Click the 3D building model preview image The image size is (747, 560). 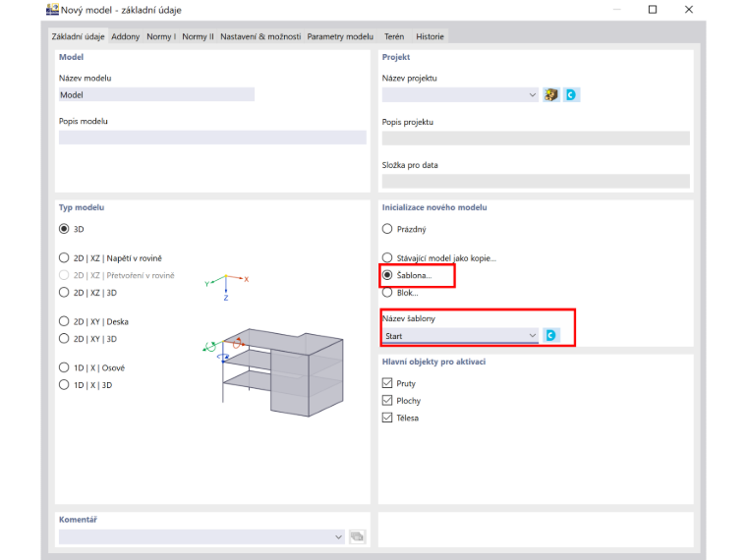(x=273, y=372)
